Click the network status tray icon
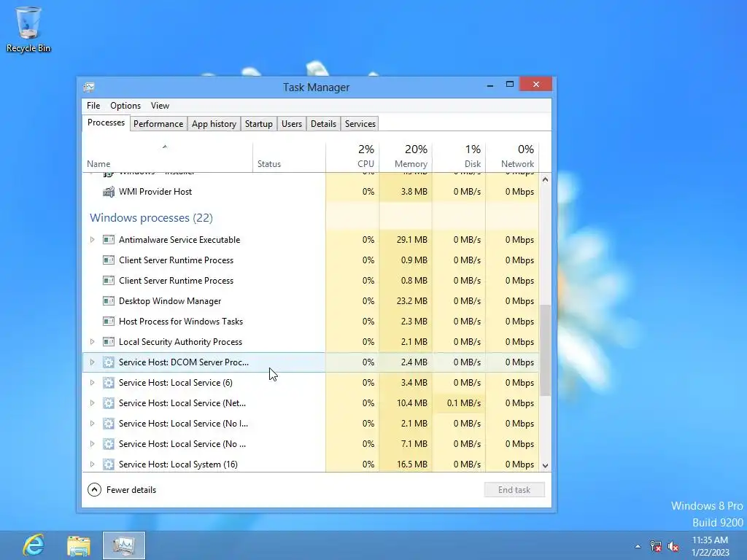 656,546
